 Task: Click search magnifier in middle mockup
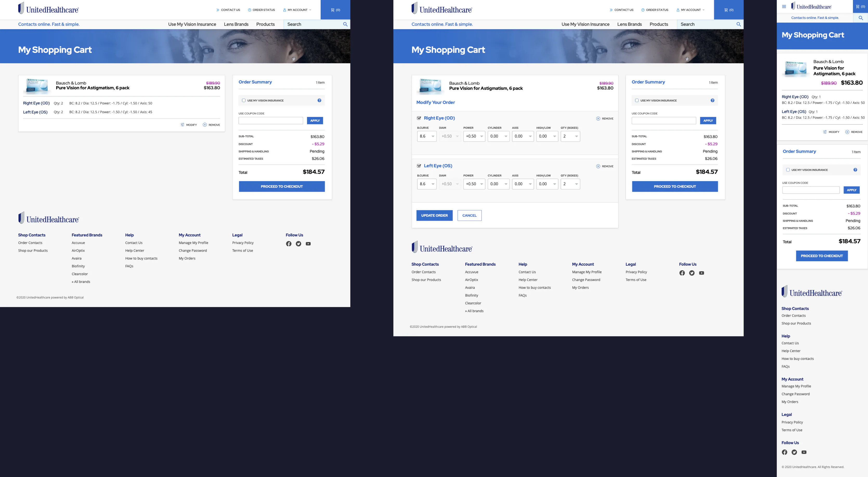click(739, 24)
